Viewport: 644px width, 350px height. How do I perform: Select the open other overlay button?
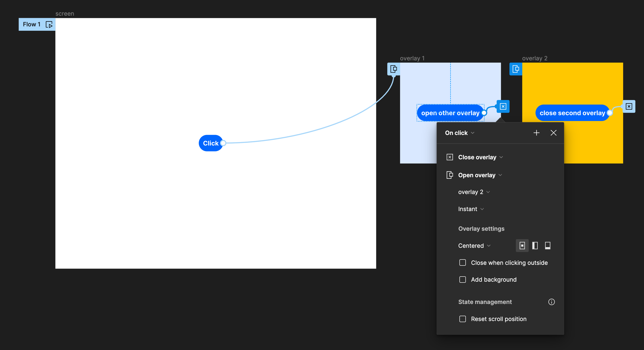point(450,113)
